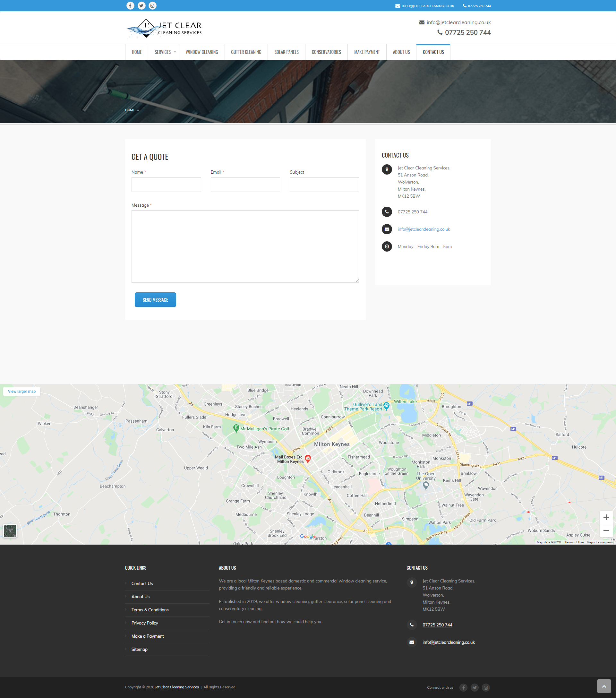The height and width of the screenshot is (698, 616).
Task: Zoom out the map with minus button
Action: (606, 530)
